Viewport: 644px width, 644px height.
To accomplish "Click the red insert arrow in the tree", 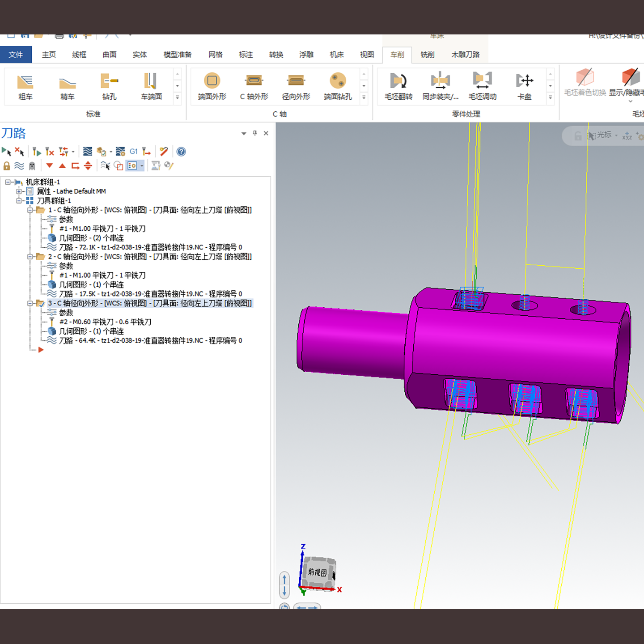I will tap(41, 350).
